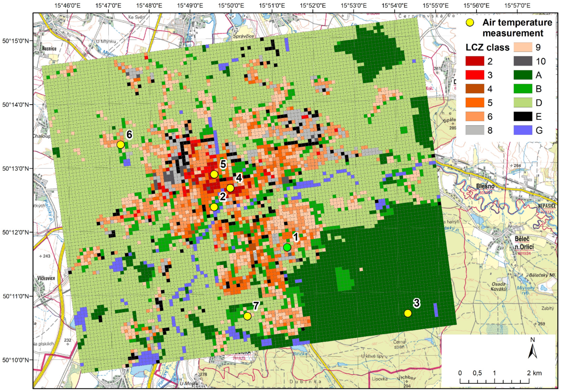The height and width of the screenshot is (392, 562).
Task: Click the 'Správčice' place name
Action: coord(244,36)
